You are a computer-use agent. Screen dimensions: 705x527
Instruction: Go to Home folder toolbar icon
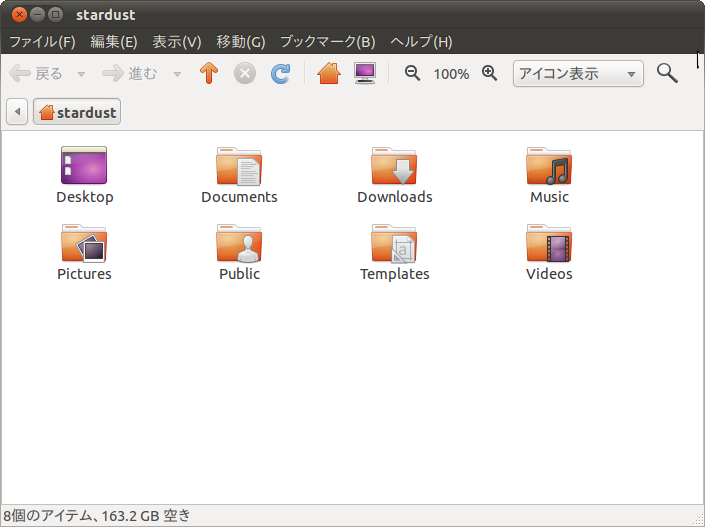[329, 73]
